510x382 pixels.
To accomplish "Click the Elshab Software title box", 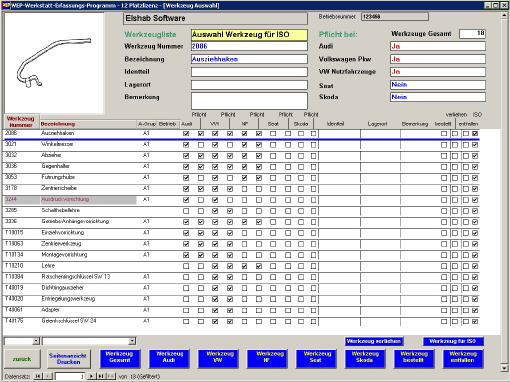I will pos(215,18).
